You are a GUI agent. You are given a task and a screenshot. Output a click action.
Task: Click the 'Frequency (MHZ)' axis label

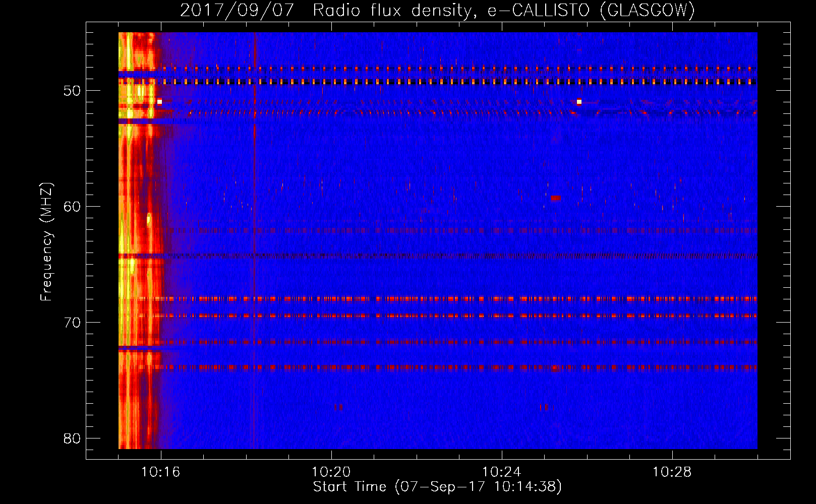point(46,242)
